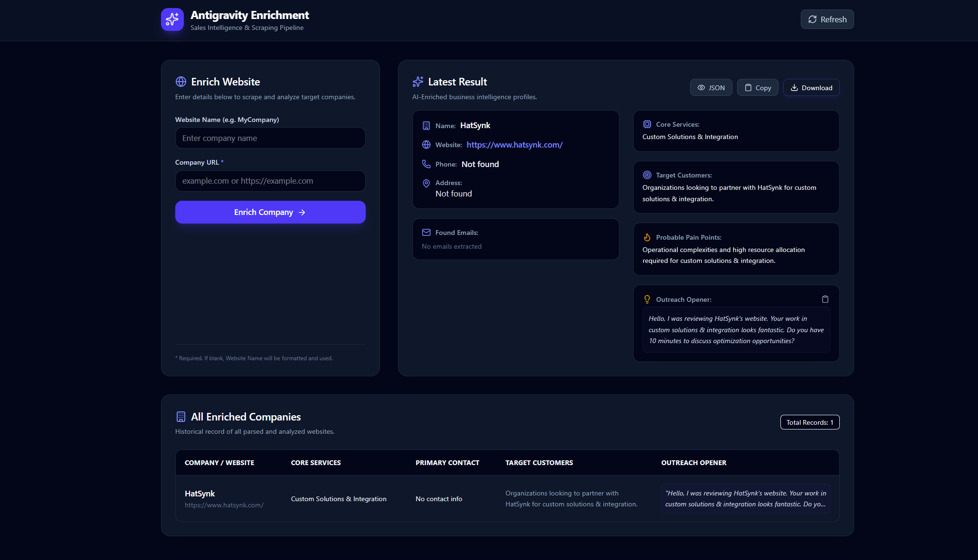The width and height of the screenshot is (978, 560).
Task: Select the HatSynk company name in table
Action: (x=199, y=494)
